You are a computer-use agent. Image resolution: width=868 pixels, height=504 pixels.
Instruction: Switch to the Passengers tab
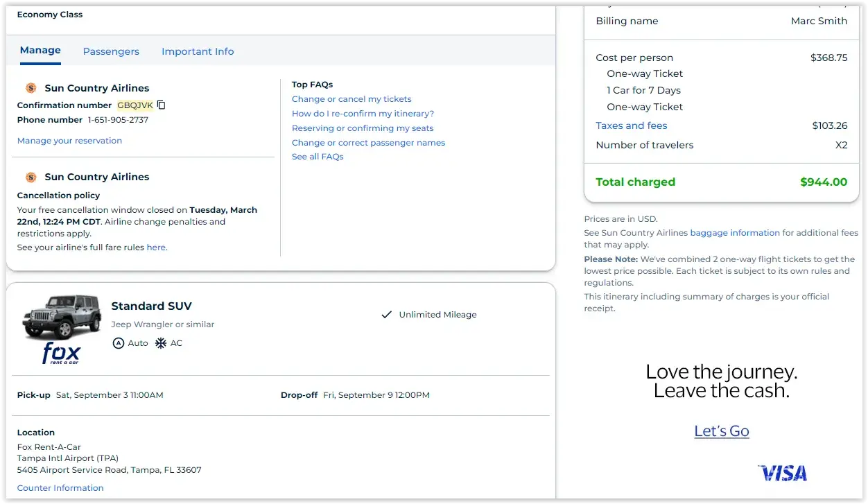click(x=111, y=51)
